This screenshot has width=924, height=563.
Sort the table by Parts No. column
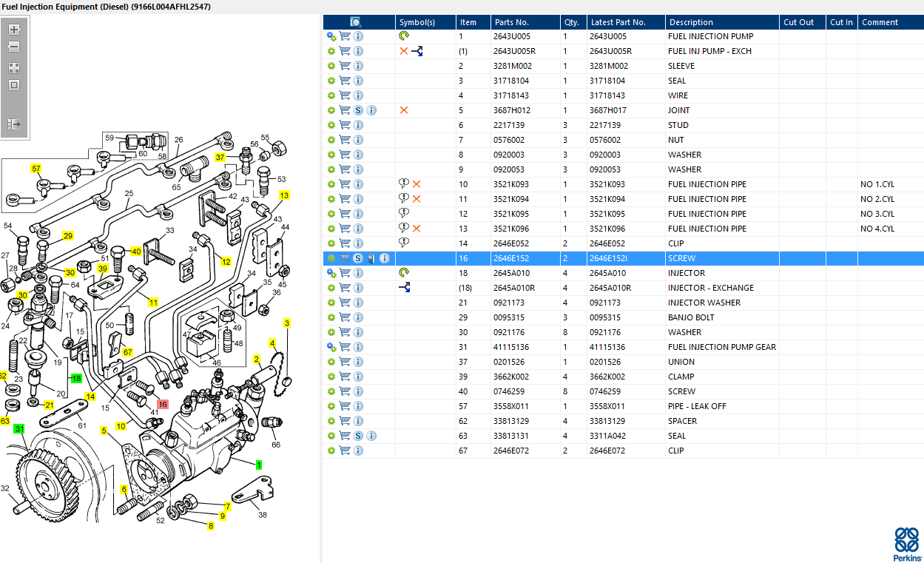(x=511, y=22)
